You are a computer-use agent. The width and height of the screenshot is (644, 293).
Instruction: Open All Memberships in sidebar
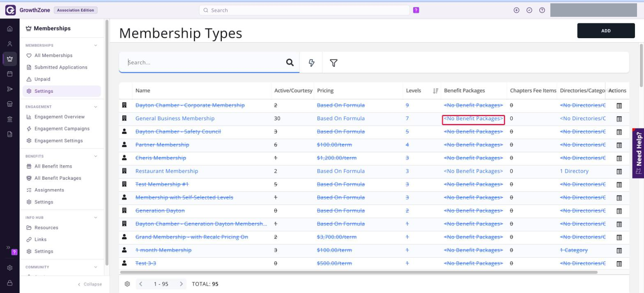[x=53, y=55]
